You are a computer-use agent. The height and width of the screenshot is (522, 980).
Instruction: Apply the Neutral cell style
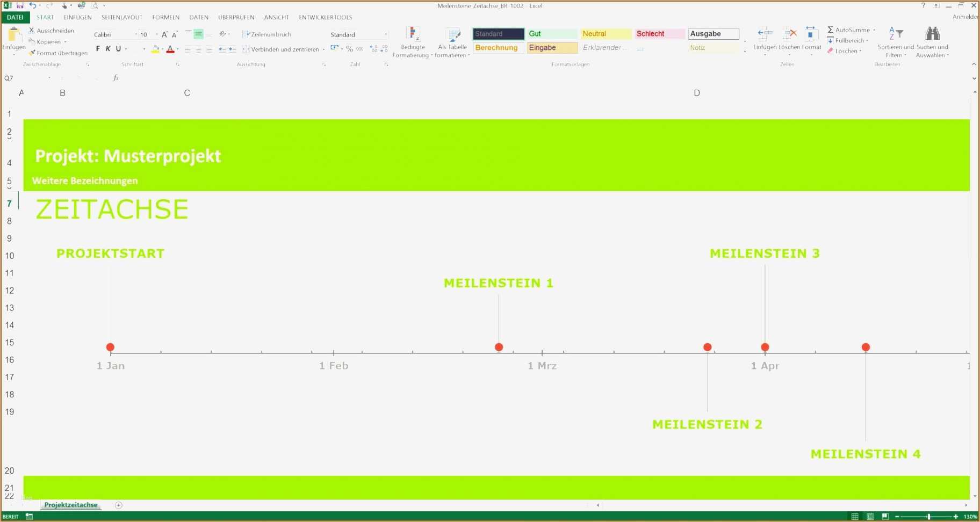[606, 33]
